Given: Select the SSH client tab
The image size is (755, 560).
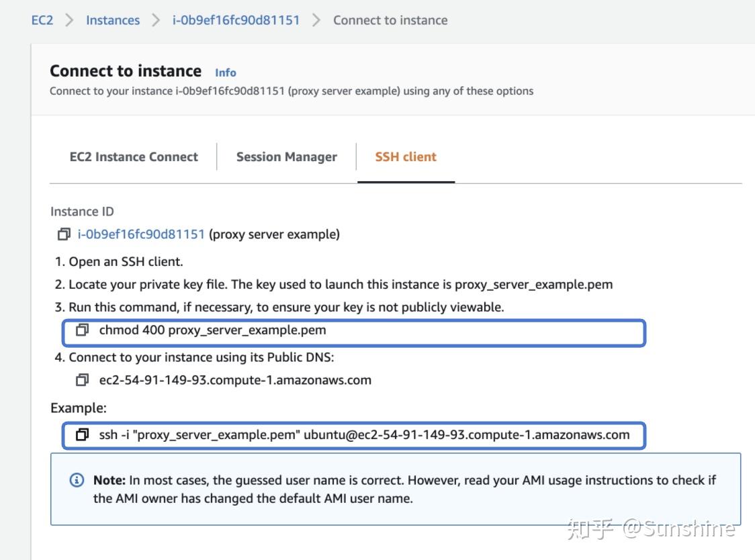Looking at the screenshot, I should [405, 156].
